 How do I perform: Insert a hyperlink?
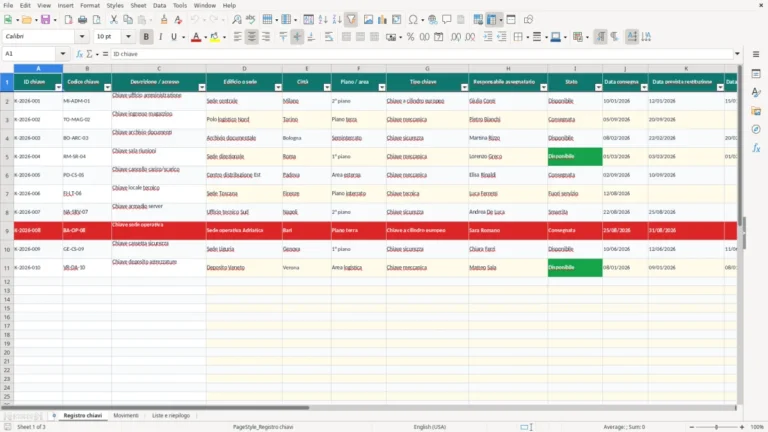(x=432, y=20)
